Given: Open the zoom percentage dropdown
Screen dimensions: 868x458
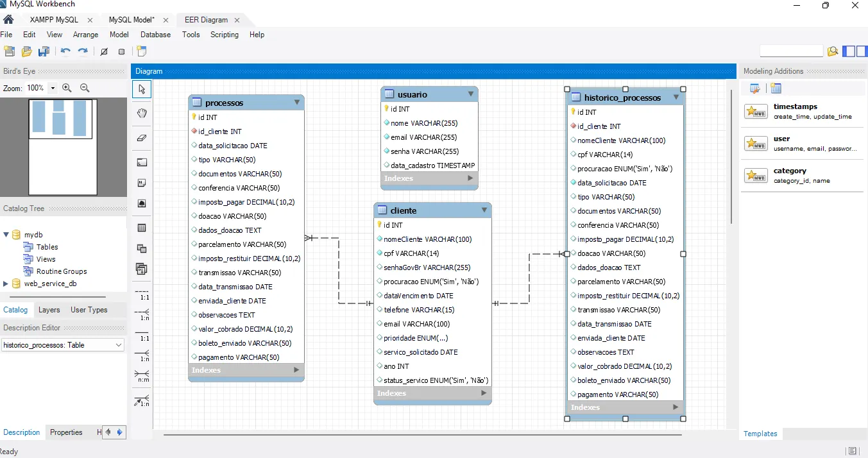Looking at the screenshot, I should tap(53, 88).
